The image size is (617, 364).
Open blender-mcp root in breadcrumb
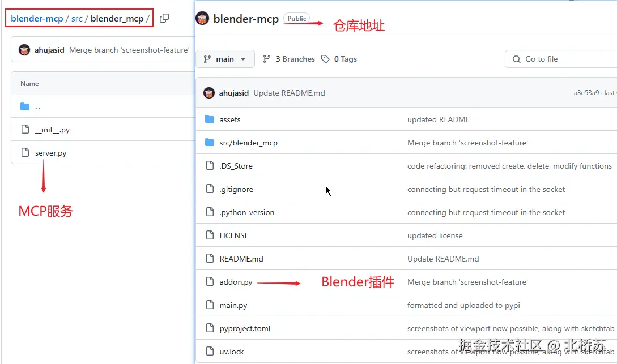(37, 19)
